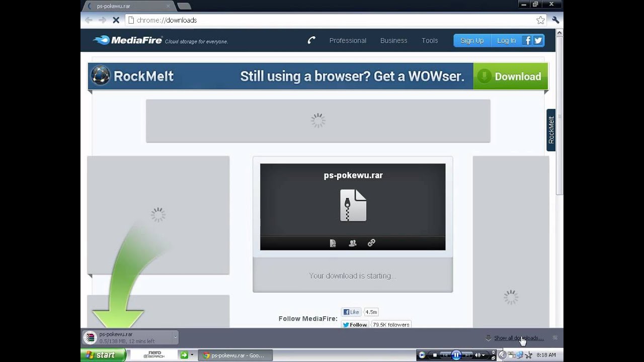This screenshot has height=362, width=644.
Task: Open the RockMelt side tab
Action: [x=551, y=130]
